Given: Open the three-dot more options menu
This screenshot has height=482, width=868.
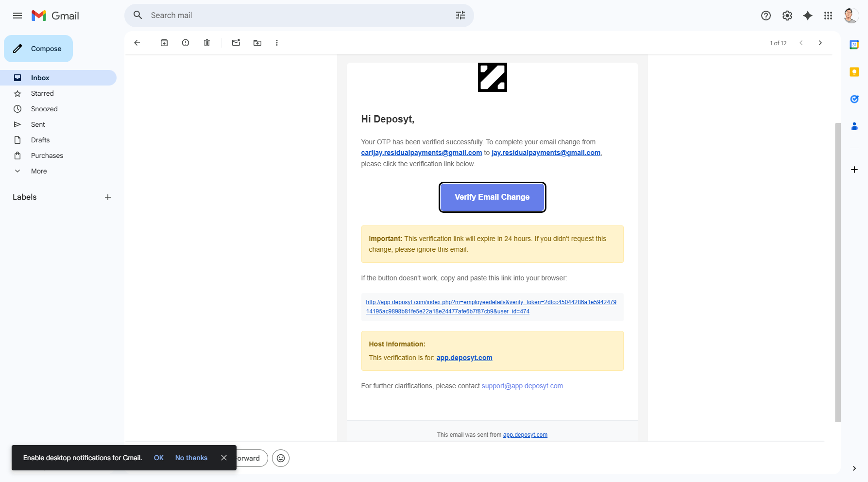Looking at the screenshot, I should click(x=277, y=43).
